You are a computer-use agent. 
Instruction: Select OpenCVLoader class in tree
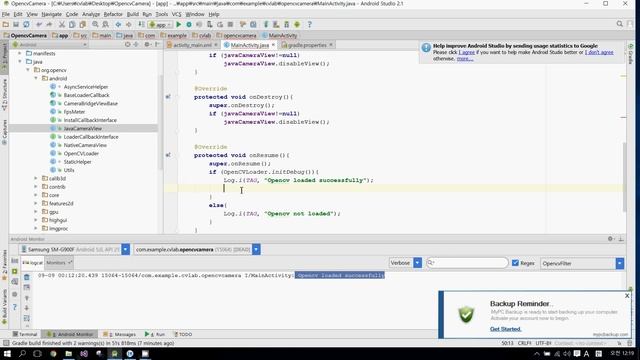point(81,153)
